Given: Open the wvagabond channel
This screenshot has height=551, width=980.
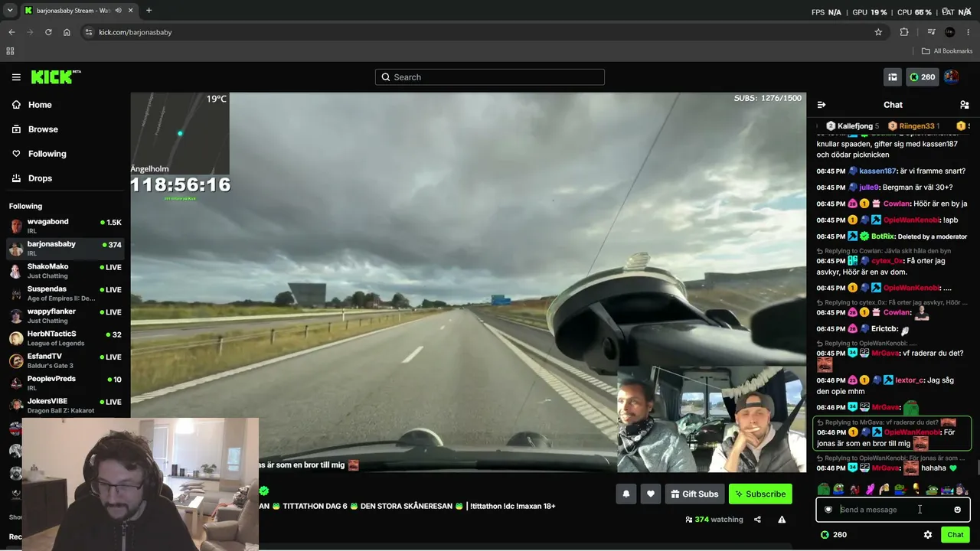Looking at the screenshot, I should (x=65, y=226).
